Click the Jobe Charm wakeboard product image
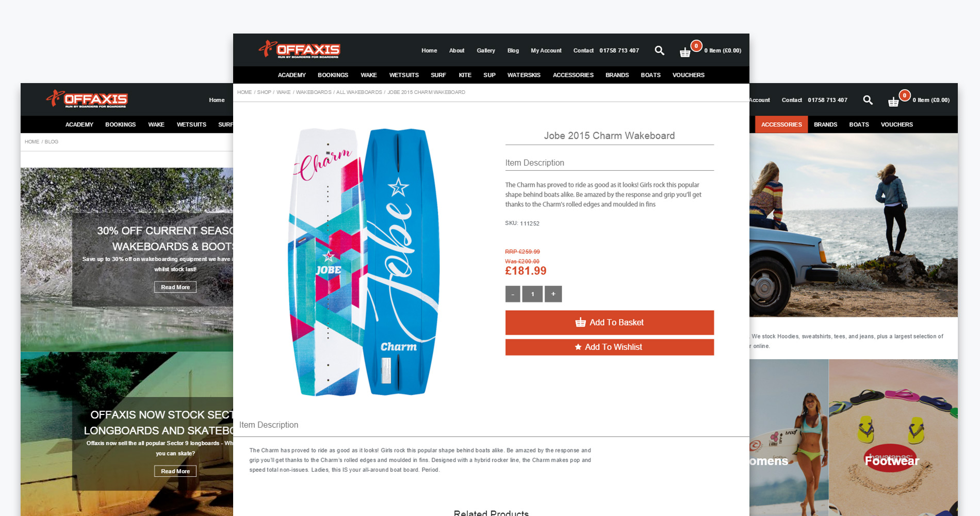980x516 pixels. coord(363,262)
